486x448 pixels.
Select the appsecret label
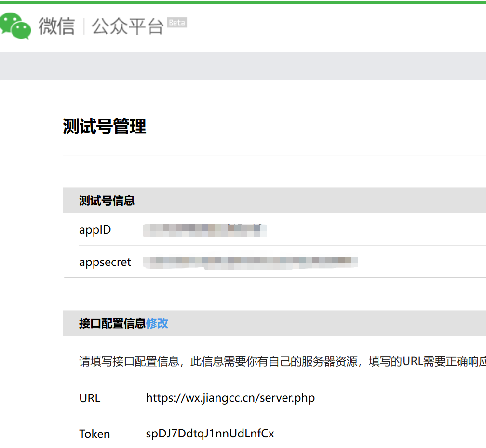(x=105, y=262)
